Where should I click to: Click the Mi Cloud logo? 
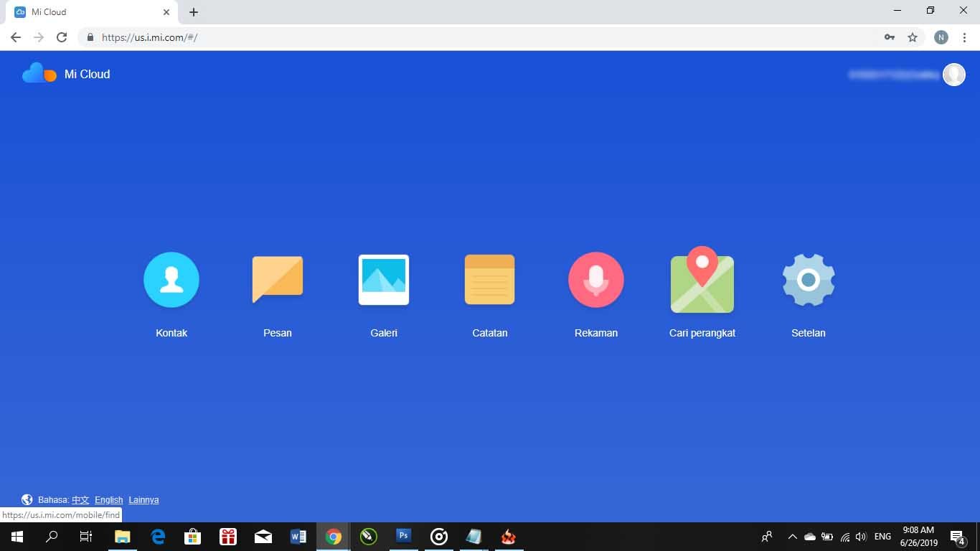pos(66,74)
